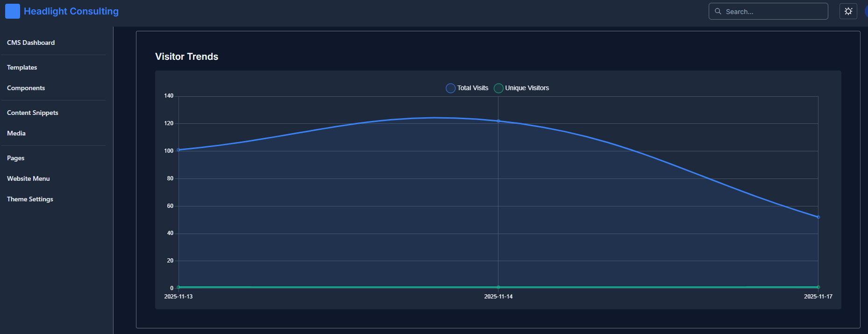Viewport: 868px width, 334px height.
Task: Click the Unique Visitors data point for 2025-11-13
Action: tap(178, 287)
